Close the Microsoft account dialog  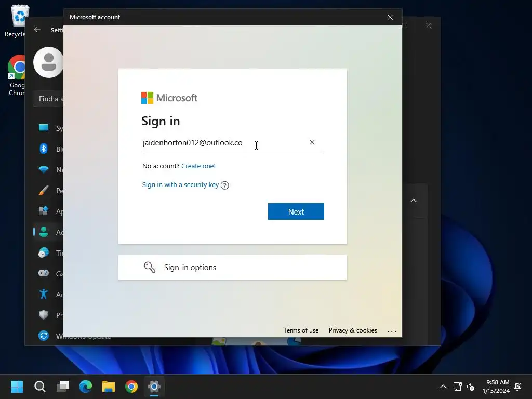tap(390, 17)
